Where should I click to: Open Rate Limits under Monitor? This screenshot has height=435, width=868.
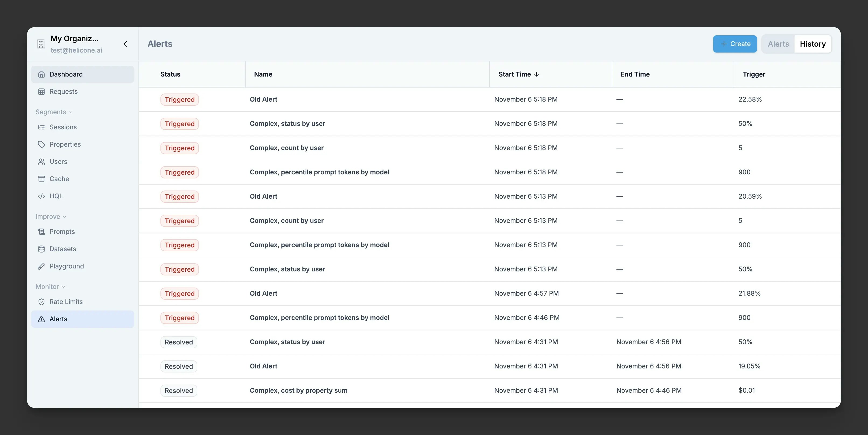[66, 302]
